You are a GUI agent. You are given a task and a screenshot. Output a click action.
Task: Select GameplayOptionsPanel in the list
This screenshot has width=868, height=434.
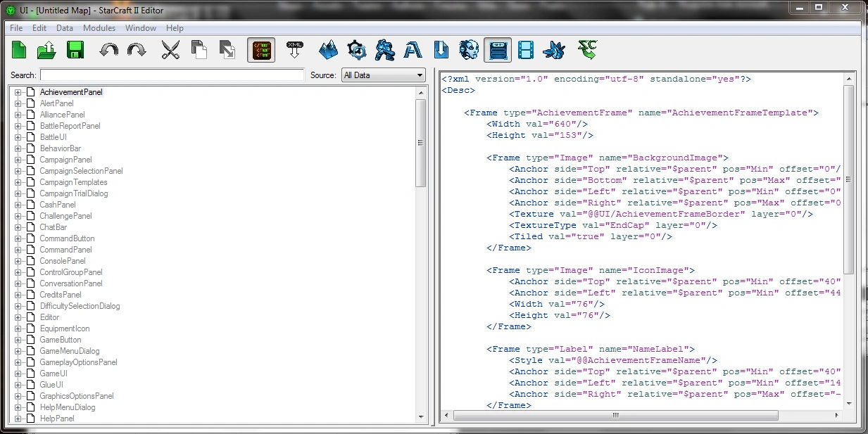(78, 362)
